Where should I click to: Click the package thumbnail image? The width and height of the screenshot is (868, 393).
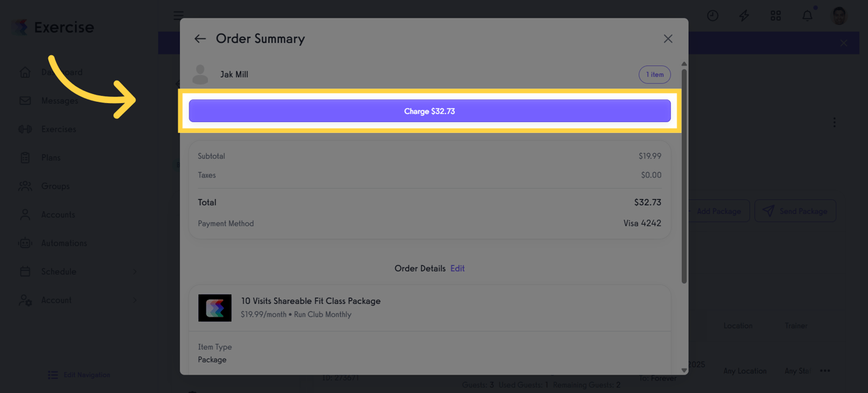coord(215,308)
